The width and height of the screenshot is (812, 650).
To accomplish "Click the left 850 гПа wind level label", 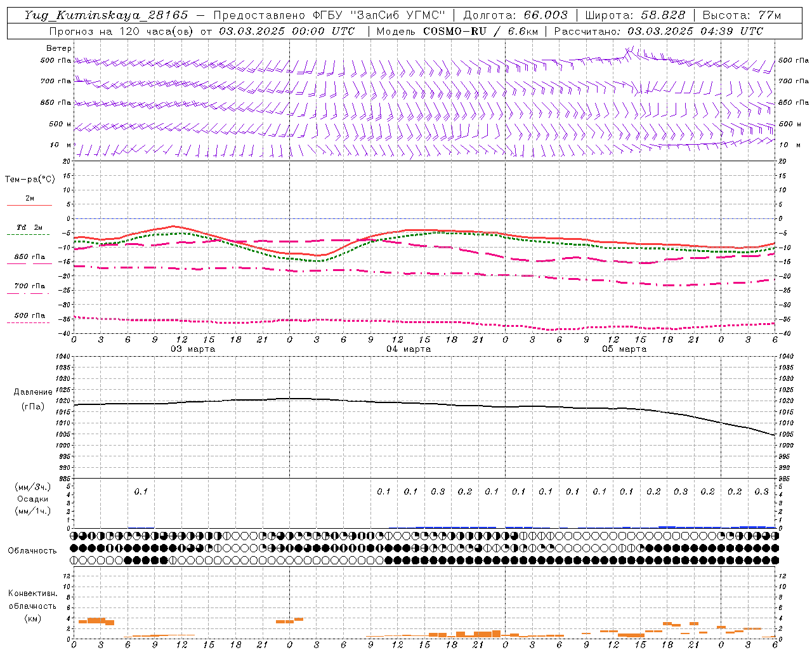I will (56, 102).
